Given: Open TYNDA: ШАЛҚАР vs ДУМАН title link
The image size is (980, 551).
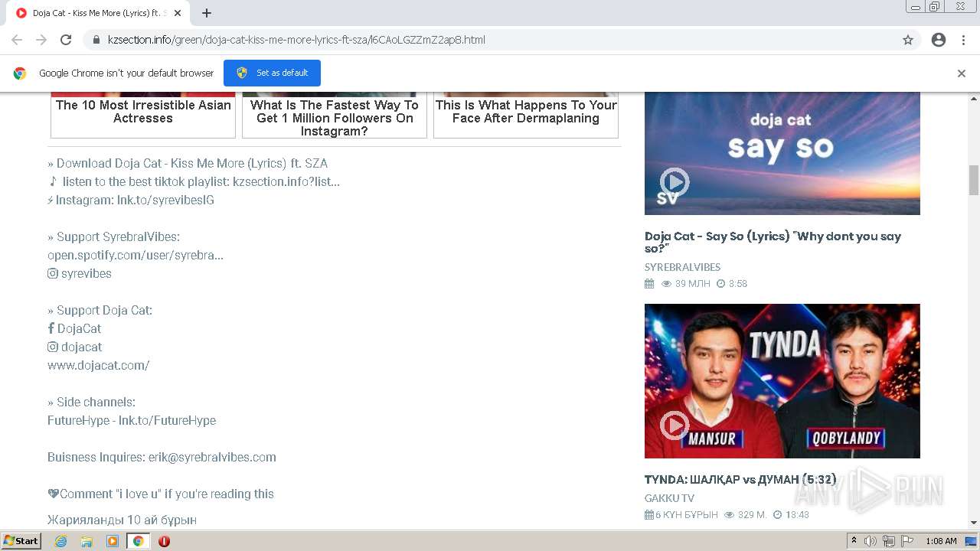Looking at the screenshot, I should click(740, 479).
